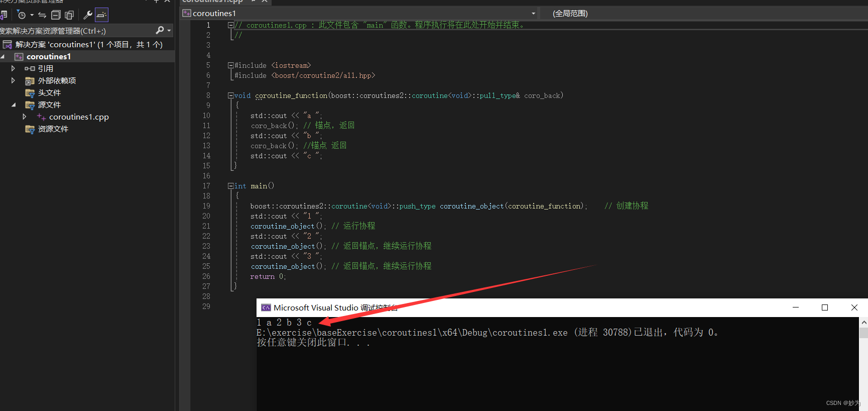Select the 源文件 filter folder

click(x=49, y=105)
